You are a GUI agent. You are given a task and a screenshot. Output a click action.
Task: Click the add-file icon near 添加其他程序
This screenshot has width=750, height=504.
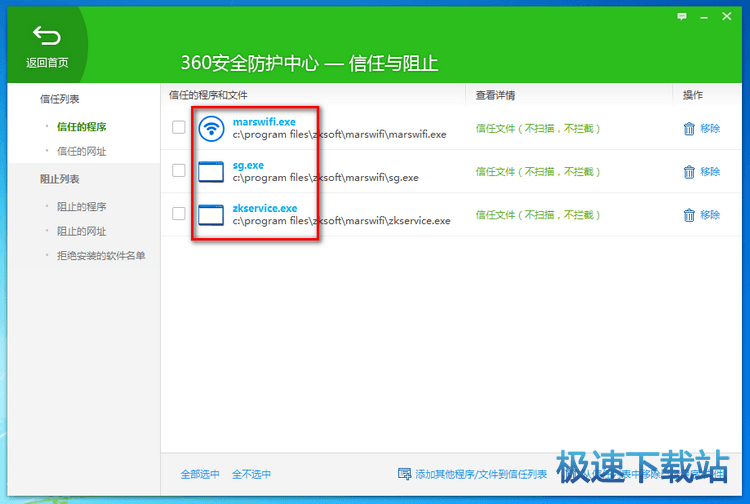point(404,474)
